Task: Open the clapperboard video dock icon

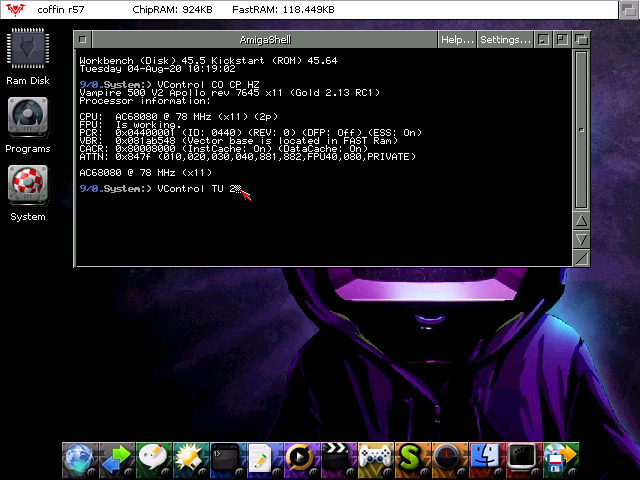Action: point(339,460)
